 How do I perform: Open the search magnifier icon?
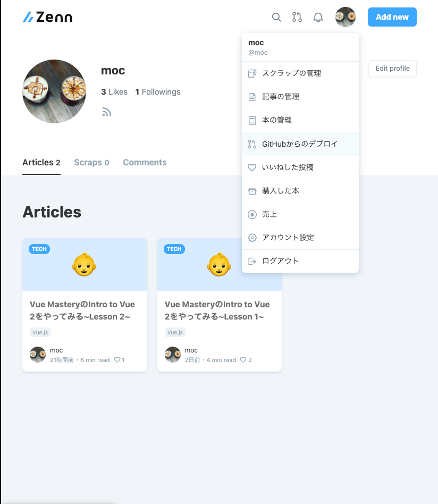[276, 17]
